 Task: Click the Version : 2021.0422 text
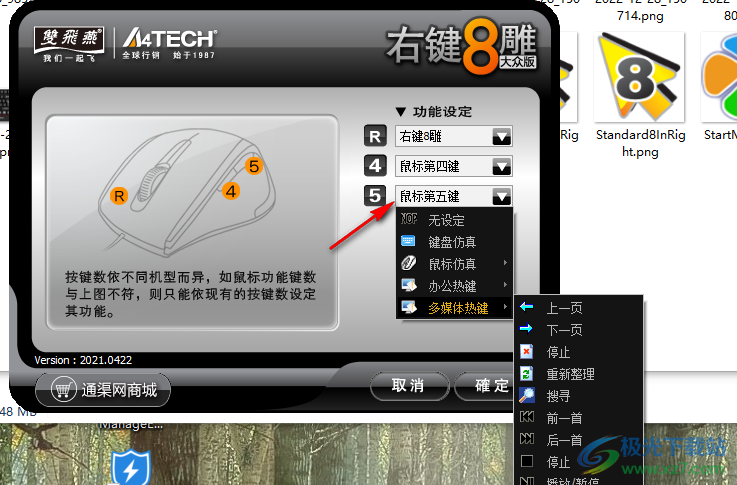[x=83, y=360]
